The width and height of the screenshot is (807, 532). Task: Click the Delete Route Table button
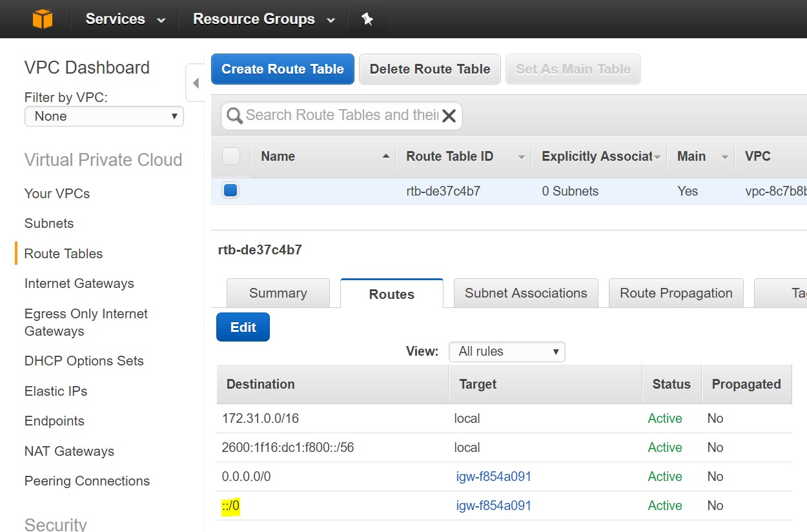[430, 69]
